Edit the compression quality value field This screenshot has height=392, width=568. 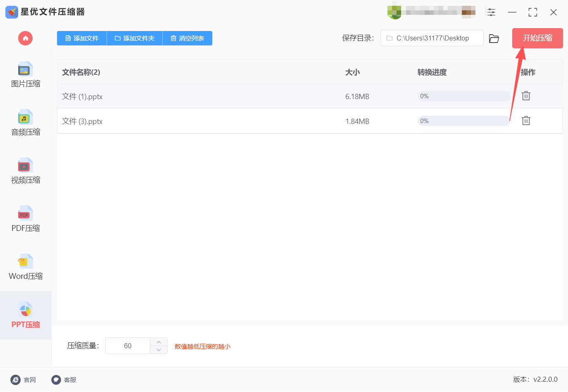pyautogui.click(x=128, y=346)
